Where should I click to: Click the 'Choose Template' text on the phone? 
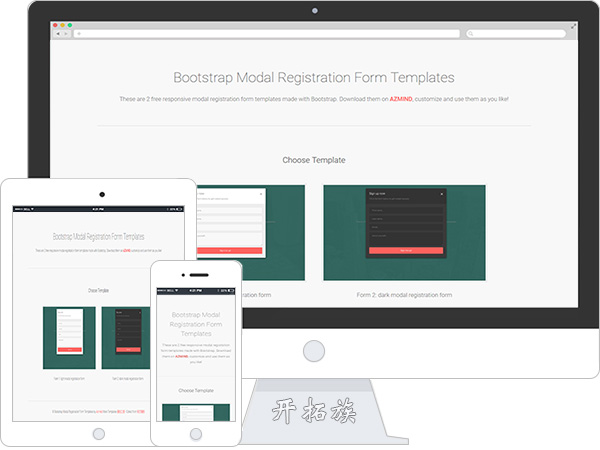click(196, 390)
